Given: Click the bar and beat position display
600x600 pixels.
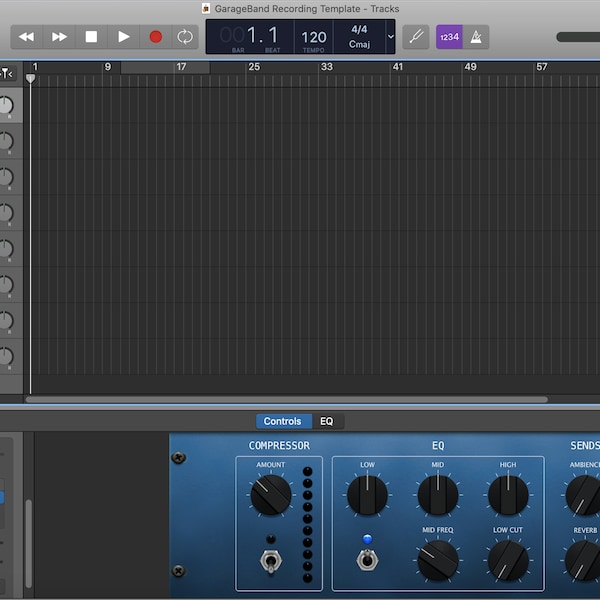Looking at the screenshot, I should [x=249, y=36].
